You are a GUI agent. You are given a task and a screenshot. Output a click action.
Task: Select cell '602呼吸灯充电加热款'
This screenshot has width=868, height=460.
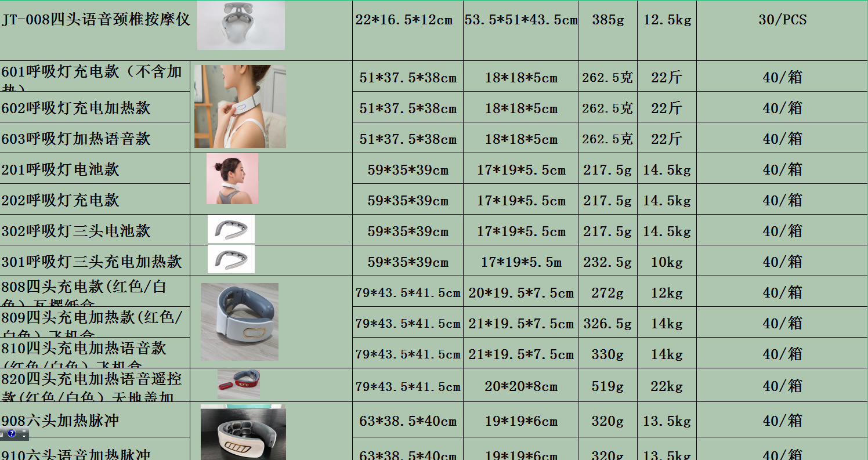95,107
